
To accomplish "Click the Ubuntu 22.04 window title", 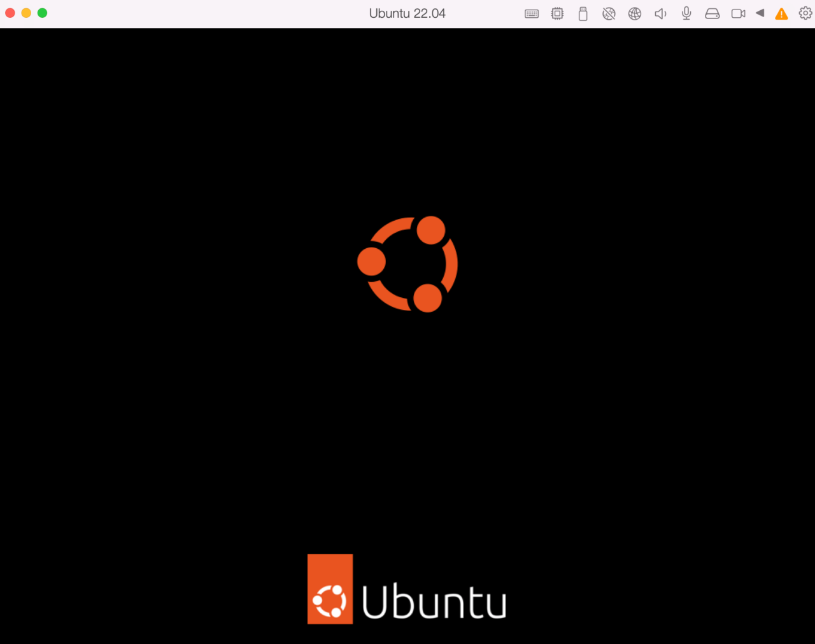I will pyautogui.click(x=407, y=13).
